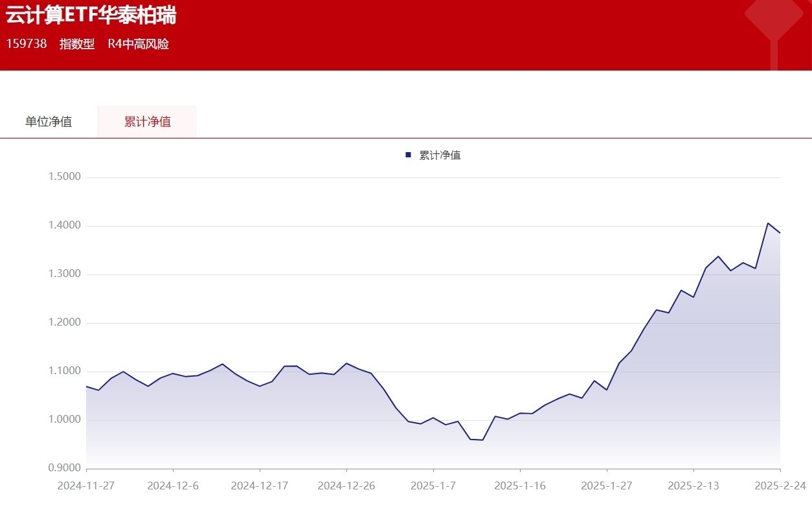Click the 2025-2-13 date axis label
Screen dimensions: 812x514
[694, 485]
